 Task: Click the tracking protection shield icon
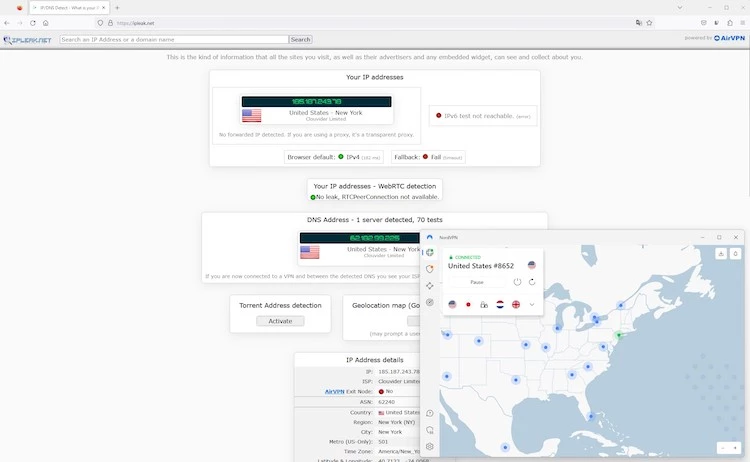100,23
